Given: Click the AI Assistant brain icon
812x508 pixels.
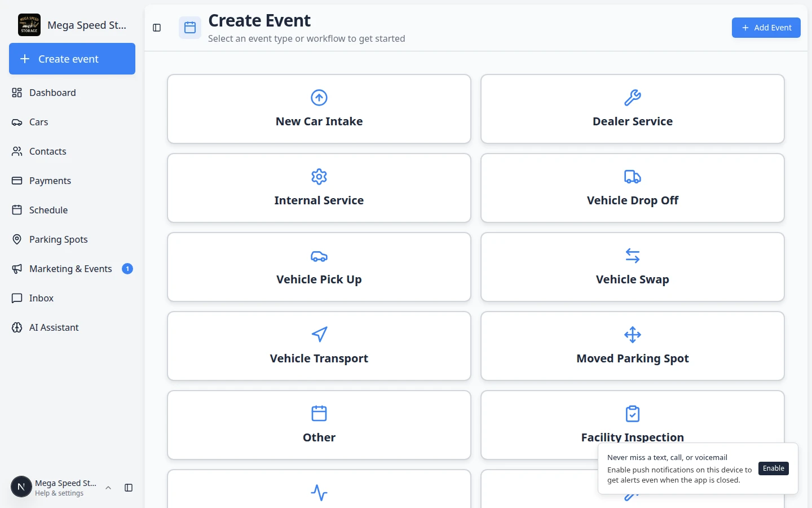Looking at the screenshot, I should point(17,327).
